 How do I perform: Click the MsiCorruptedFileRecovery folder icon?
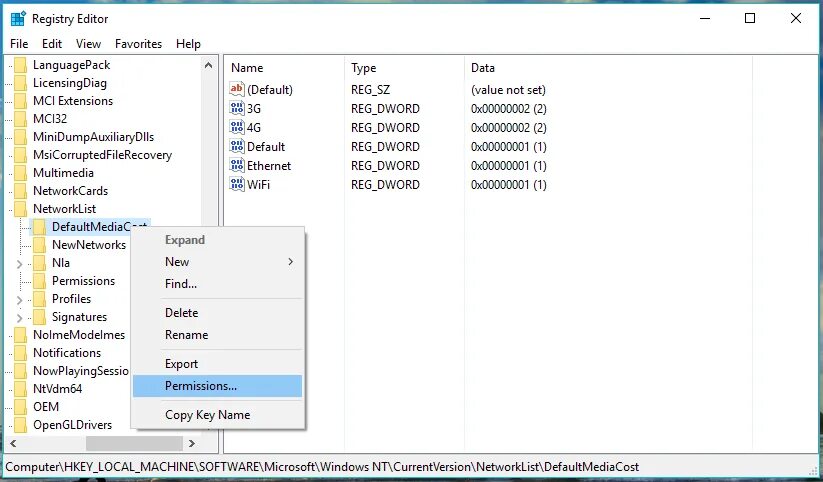coord(20,155)
